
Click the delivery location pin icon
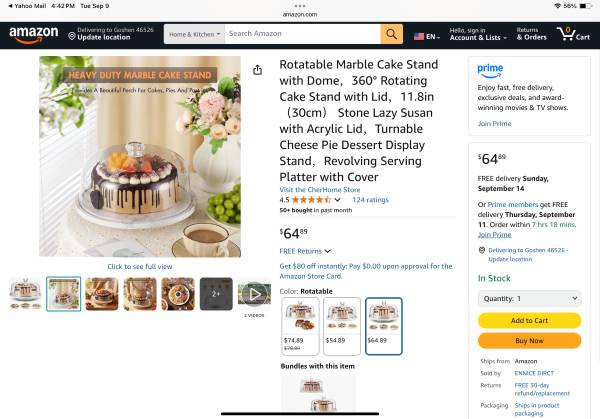[x=72, y=35]
